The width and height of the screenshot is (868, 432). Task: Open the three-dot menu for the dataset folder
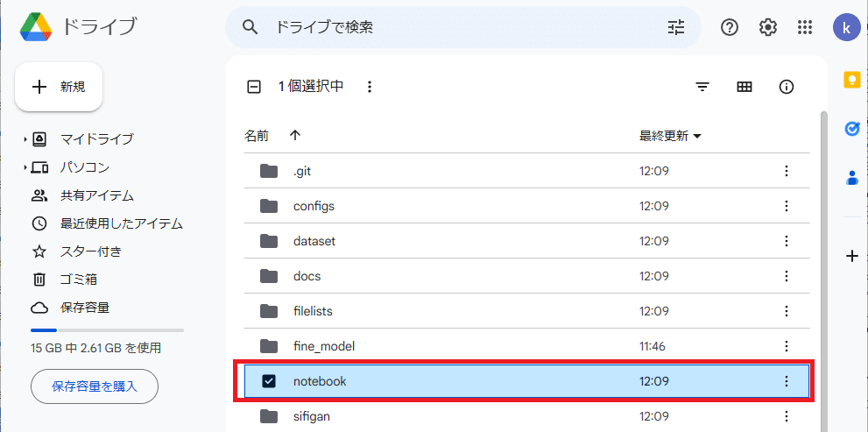[786, 242]
